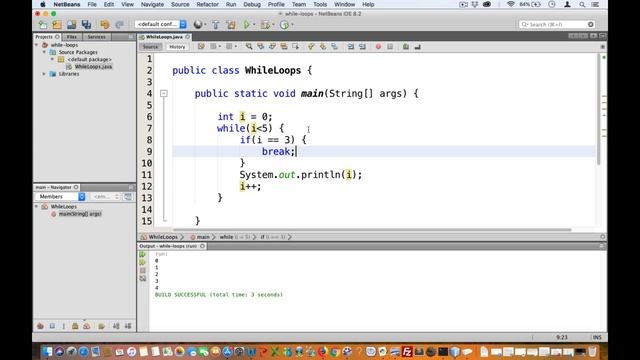Click the Build Project hammer icon
The width and height of the screenshot is (640, 360).
(216, 24)
